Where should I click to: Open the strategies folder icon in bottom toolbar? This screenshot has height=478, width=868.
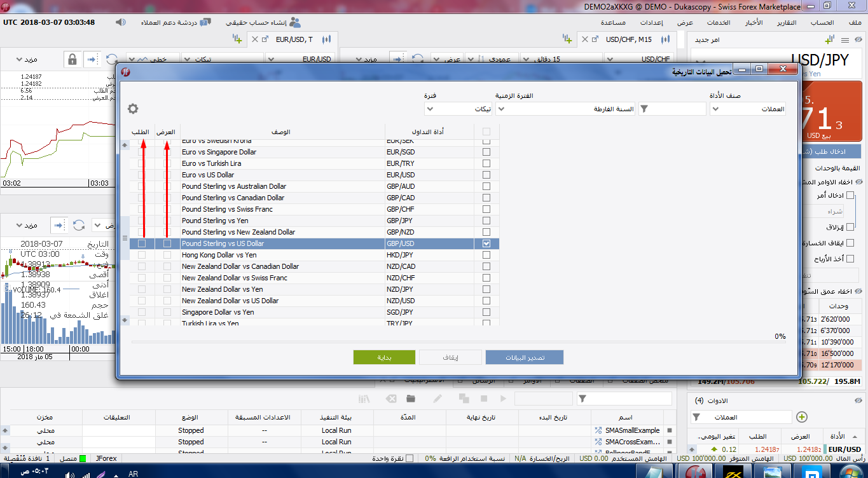coord(410,399)
